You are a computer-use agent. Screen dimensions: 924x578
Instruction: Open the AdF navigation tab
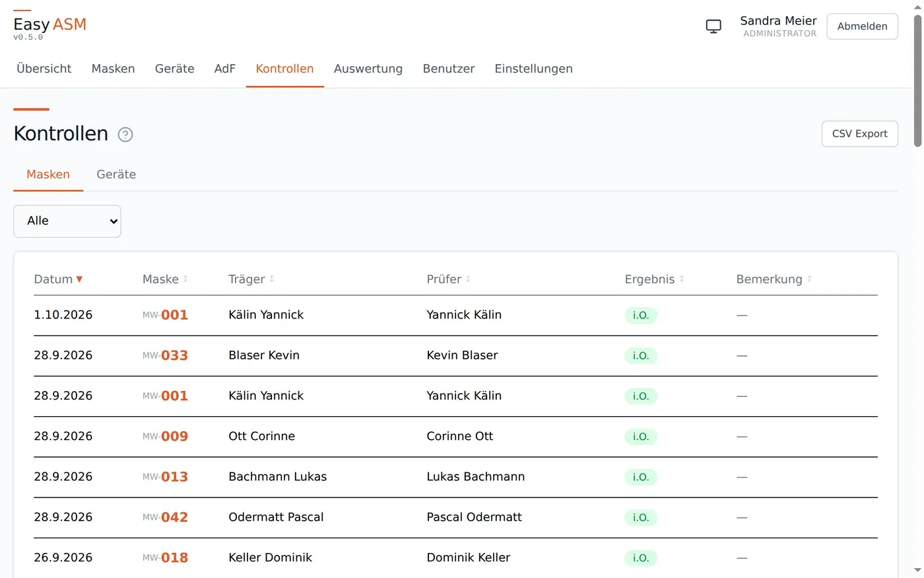coord(225,69)
